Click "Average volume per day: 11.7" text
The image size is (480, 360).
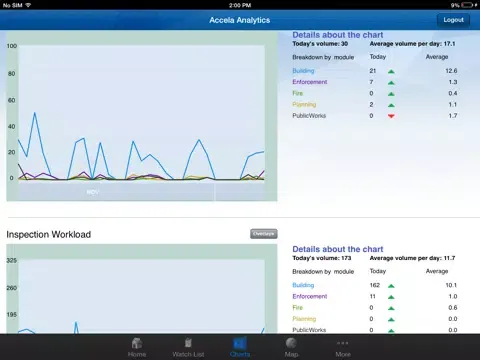412,258
